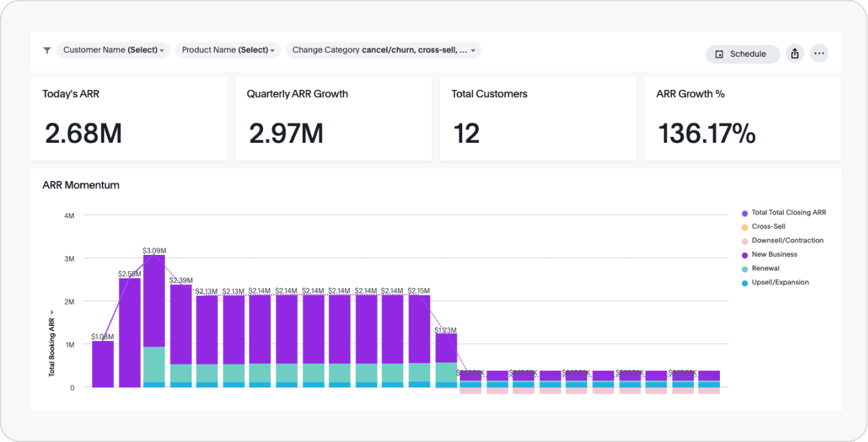This screenshot has width=868, height=442.
Task: Toggle the Renewal legend entry
Action: pos(766,269)
